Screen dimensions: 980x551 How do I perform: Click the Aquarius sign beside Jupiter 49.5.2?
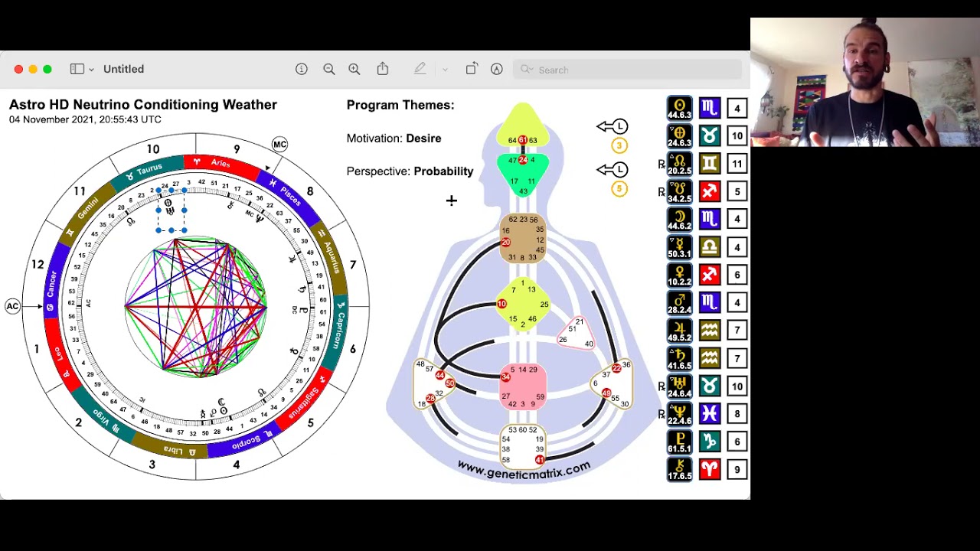point(710,330)
